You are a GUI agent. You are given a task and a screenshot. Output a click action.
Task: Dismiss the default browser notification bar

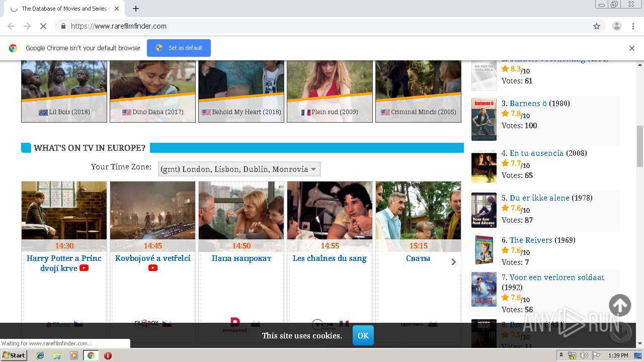click(x=632, y=48)
